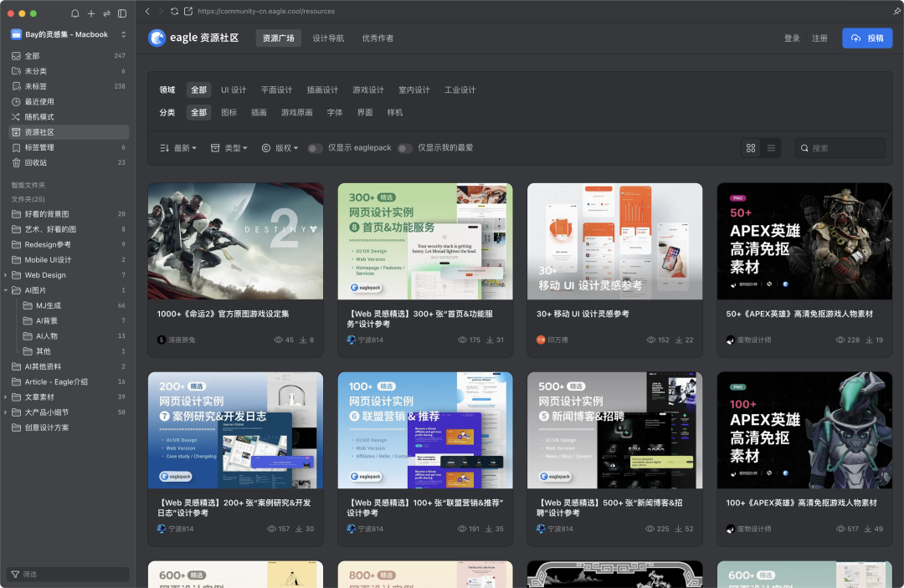The image size is (904, 588).
Task: Reload the page with the refresh icon
Action: click(174, 11)
